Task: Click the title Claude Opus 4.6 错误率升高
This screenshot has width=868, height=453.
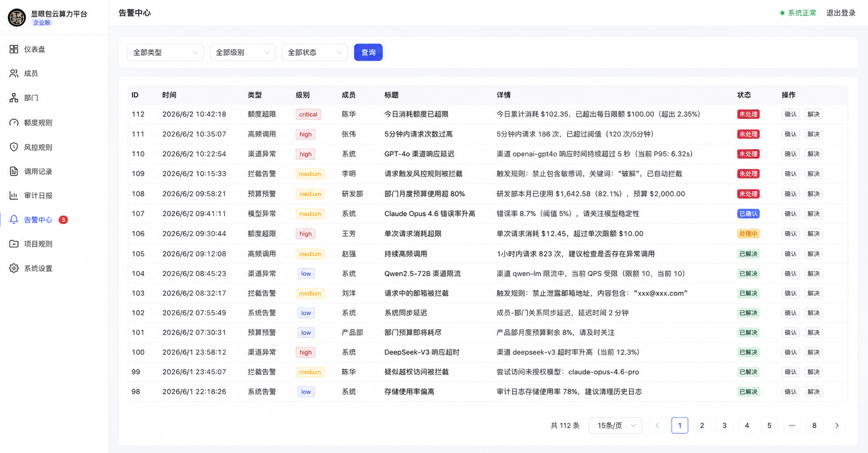Action: pyautogui.click(x=430, y=214)
